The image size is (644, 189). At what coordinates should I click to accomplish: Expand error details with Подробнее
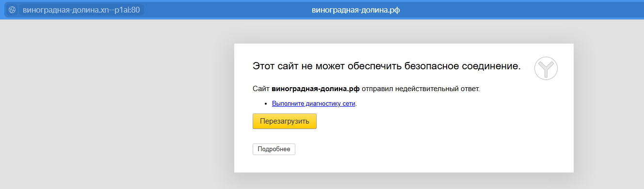click(x=274, y=149)
